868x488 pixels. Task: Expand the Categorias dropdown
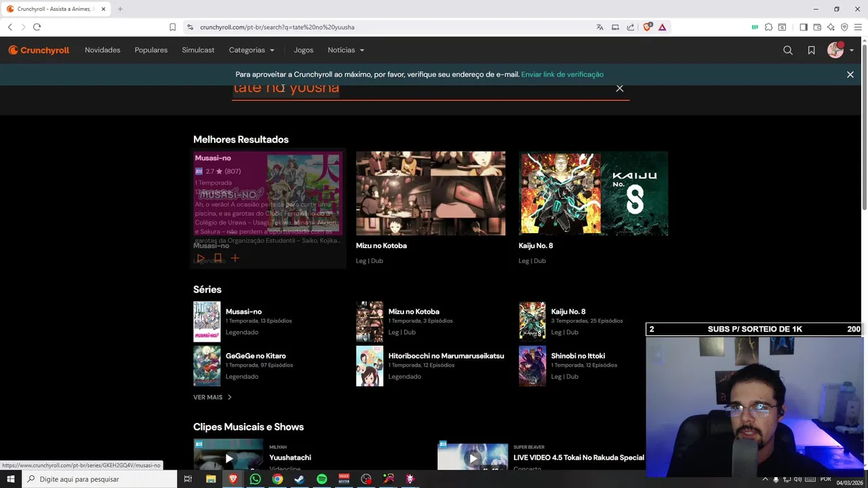coord(252,50)
